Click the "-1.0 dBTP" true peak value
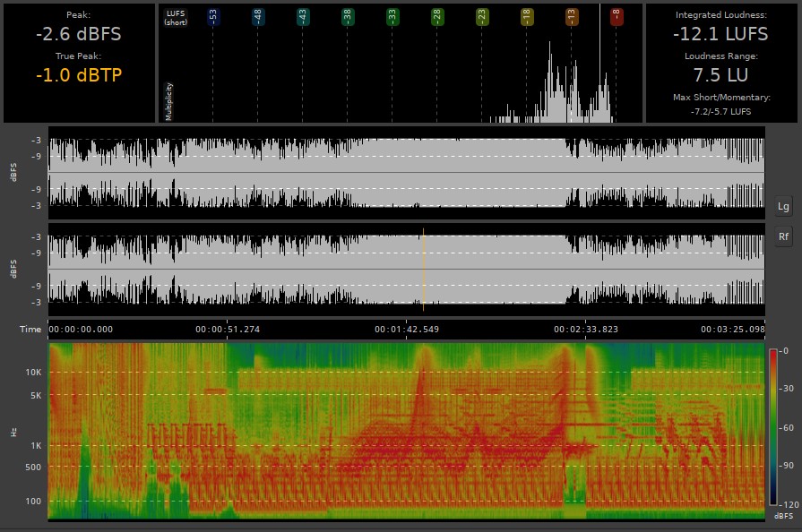The width and height of the screenshot is (802, 532). [78, 75]
